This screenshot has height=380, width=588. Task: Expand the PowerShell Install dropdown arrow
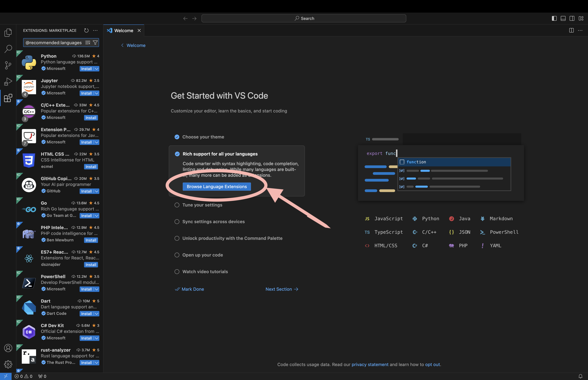(97, 289)
